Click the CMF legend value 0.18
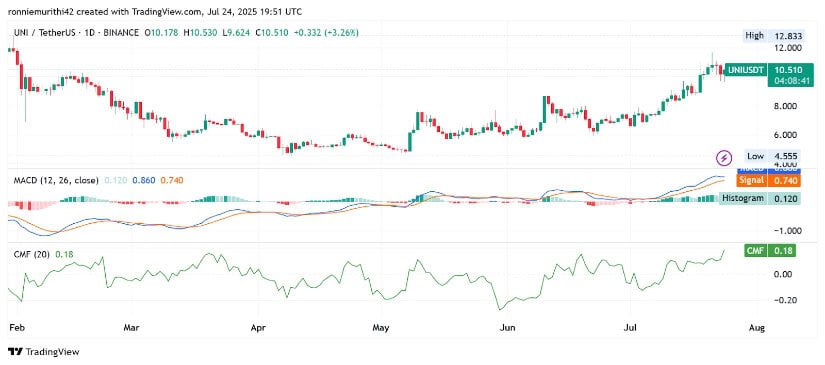Image resolution: width=825 pixels, height=365 pixels. [x=64, y=255]
